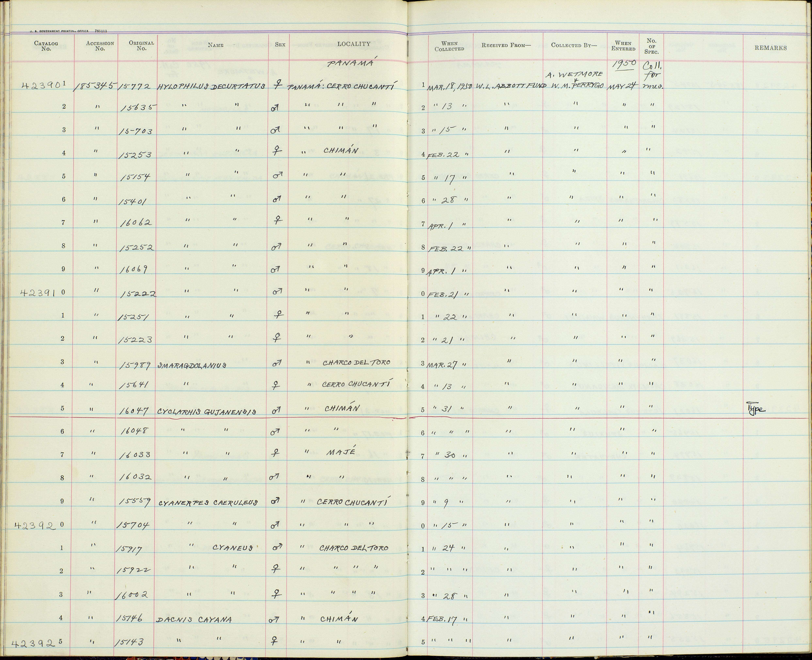This screenshot has height=660, width=812.
Task: Select the "MAR. 27" collected date
Action: click(442, 365)
